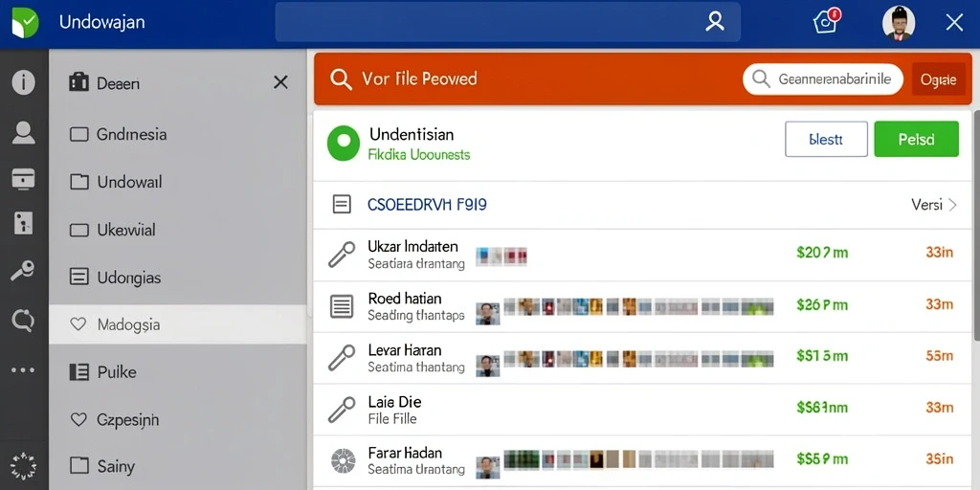Click the info icon in left rail
The image size is (980, 490).
coord(24,82)
